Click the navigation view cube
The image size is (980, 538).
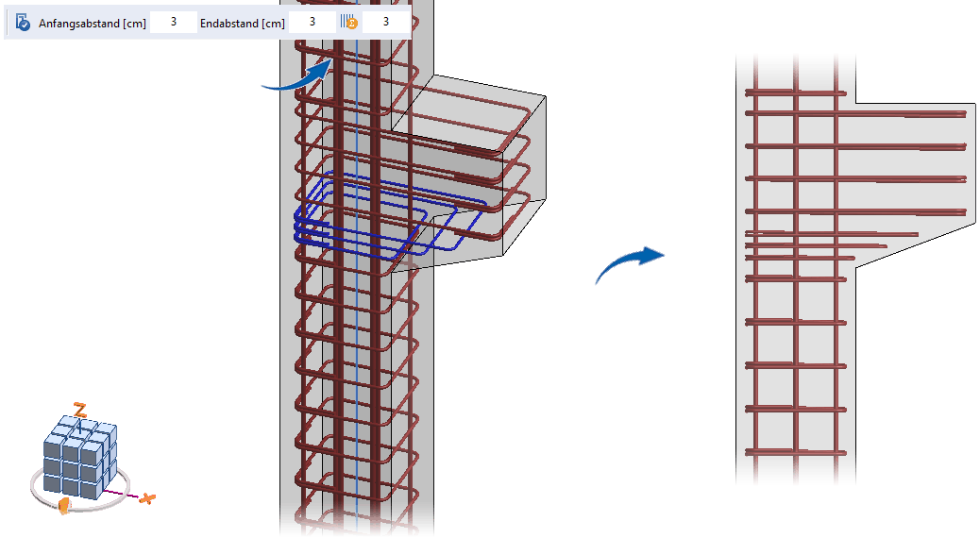[x=80, y=456]
